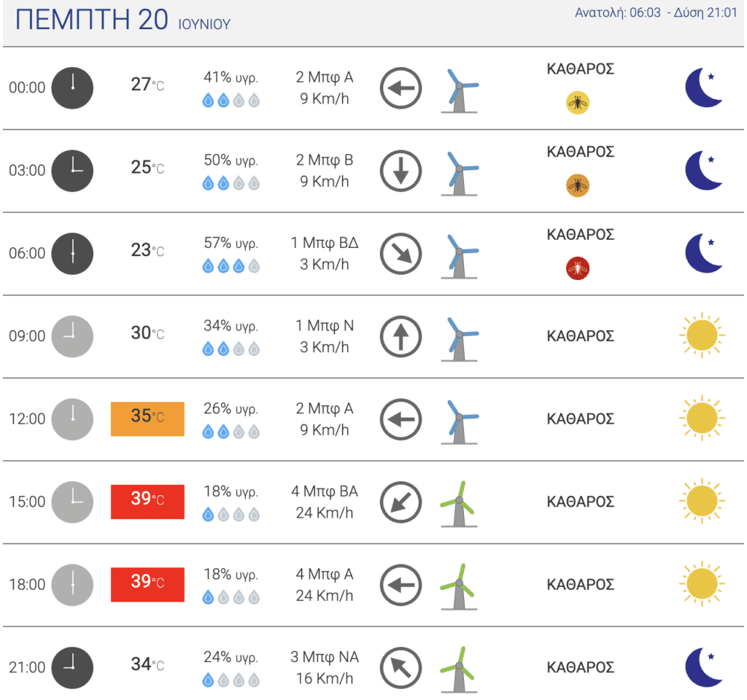
Task: Click ΚΑΘΑΡΟΣ label in 18:00 row
Action: pyautogui.click(x=580, y=584)
